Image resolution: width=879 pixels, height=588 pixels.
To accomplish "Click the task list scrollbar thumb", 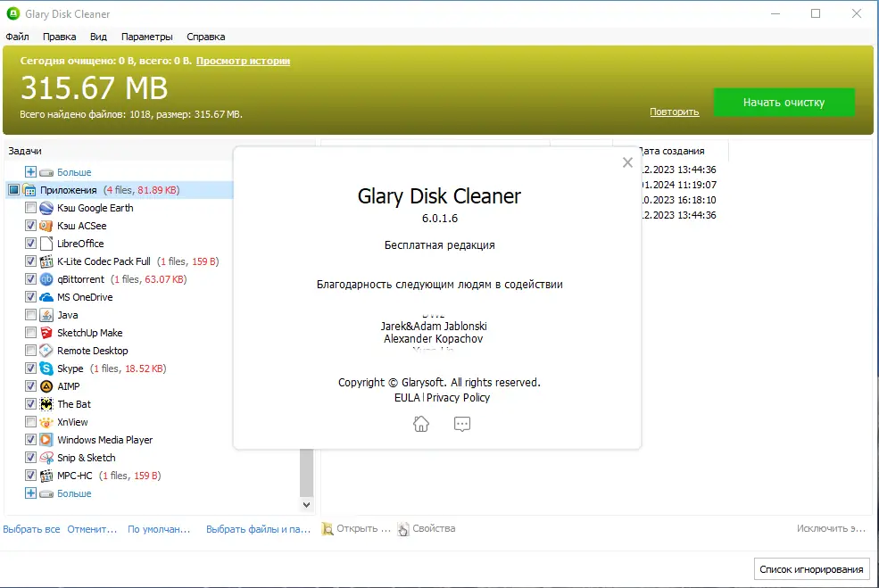I will [307, 473].
